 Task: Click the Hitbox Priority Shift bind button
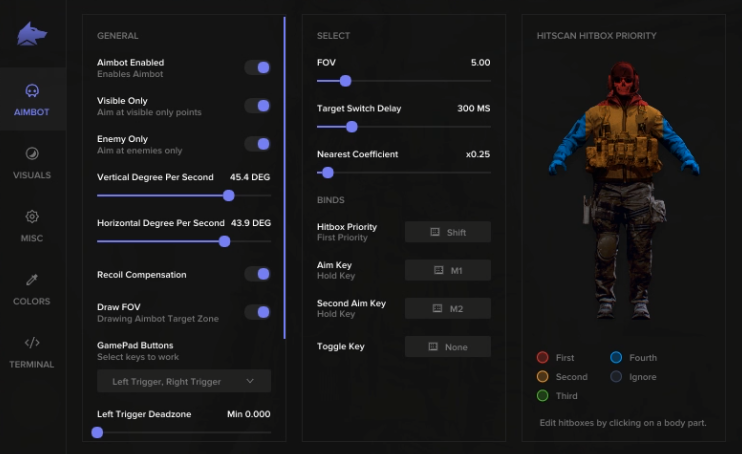click(448, 232)
